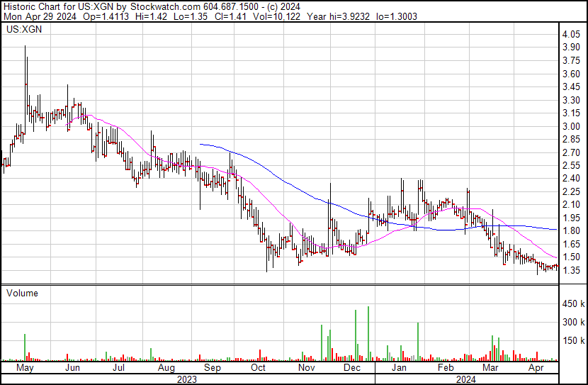Click the 1.35 price axis label

[x=571, y=270]
